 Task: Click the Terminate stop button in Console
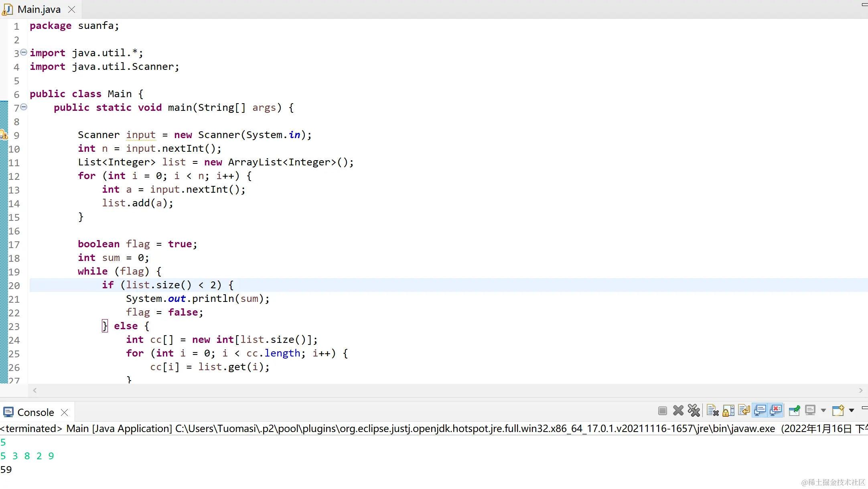[663, 411]
